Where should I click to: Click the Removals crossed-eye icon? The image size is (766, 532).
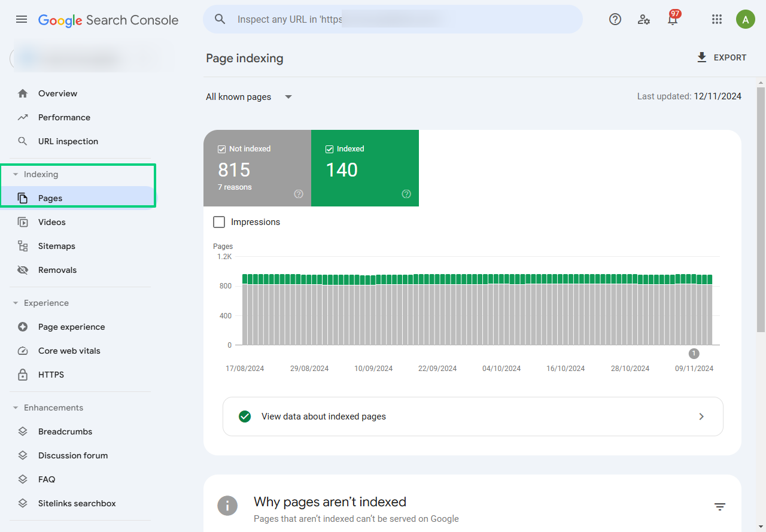point(23,270)
